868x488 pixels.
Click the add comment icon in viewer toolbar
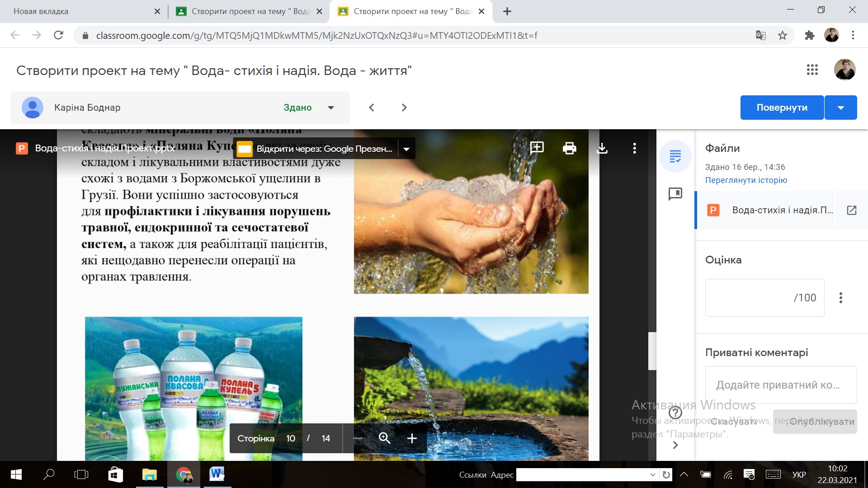537,148
